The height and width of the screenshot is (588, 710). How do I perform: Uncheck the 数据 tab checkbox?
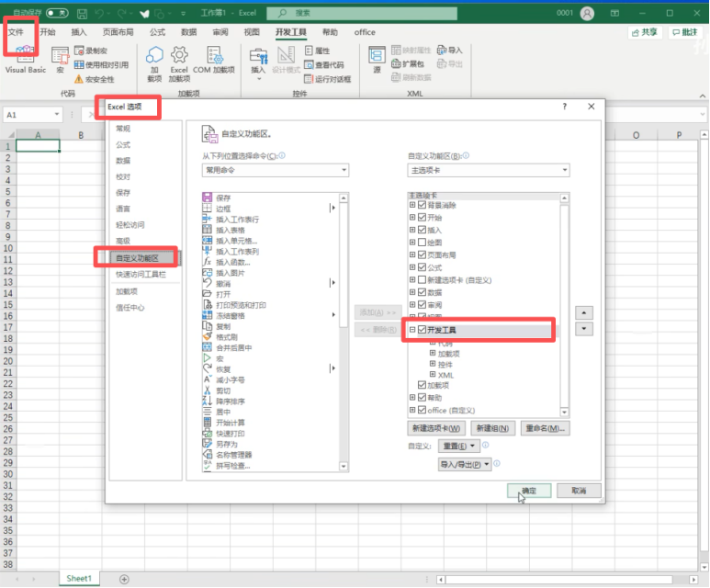[x=422, y=292]
